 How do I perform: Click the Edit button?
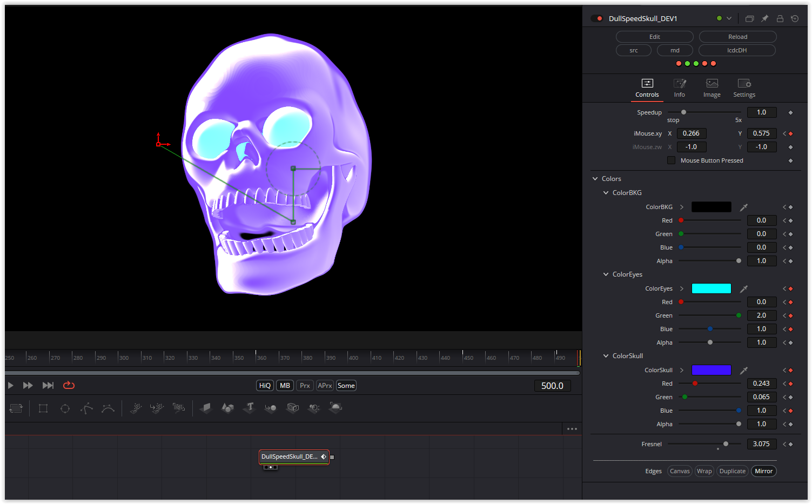(x=654, y=37)
